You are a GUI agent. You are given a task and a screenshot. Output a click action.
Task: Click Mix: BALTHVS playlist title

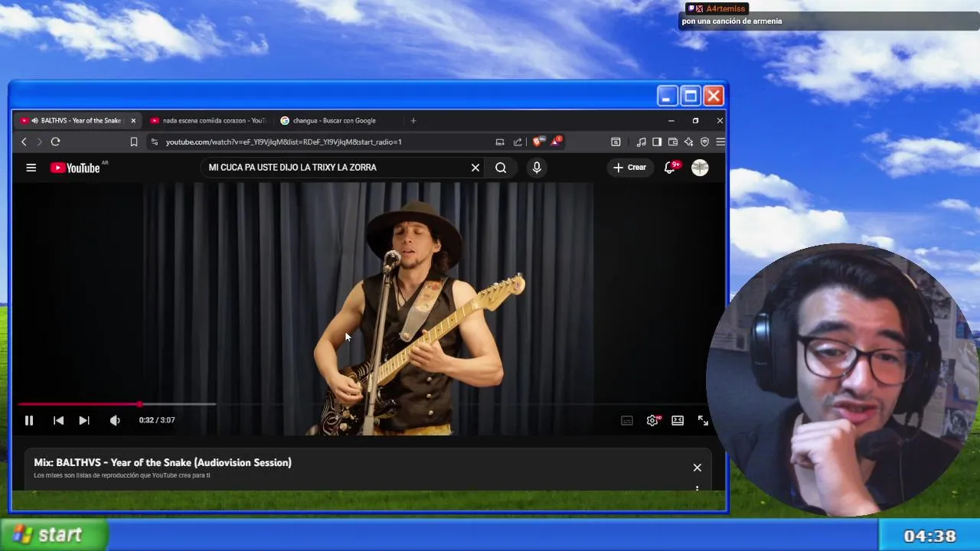[162, 463]
